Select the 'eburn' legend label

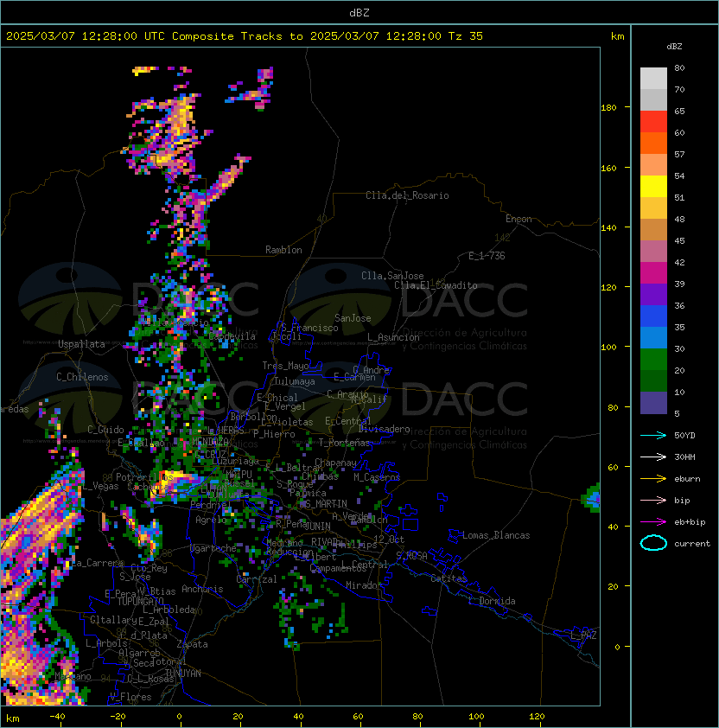pos(687,479)
